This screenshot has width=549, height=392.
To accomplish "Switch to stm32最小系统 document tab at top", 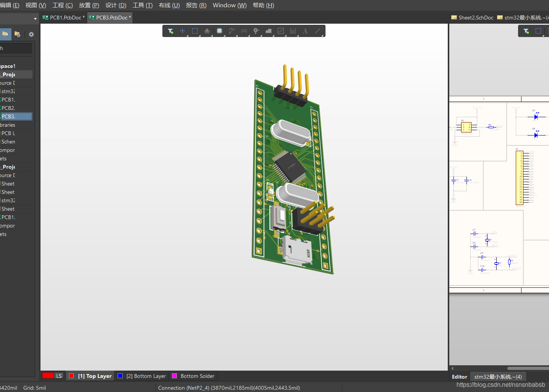I will point(522,18).
